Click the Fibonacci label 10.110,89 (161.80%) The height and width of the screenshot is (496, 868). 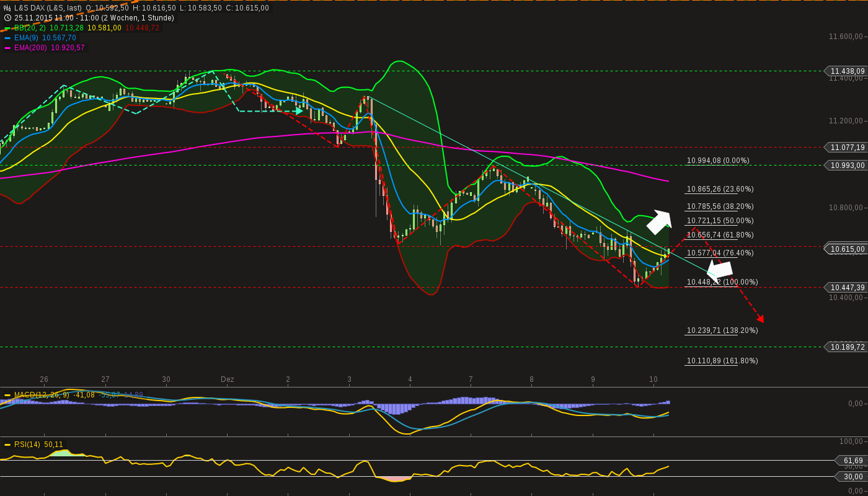click(722, 361)
